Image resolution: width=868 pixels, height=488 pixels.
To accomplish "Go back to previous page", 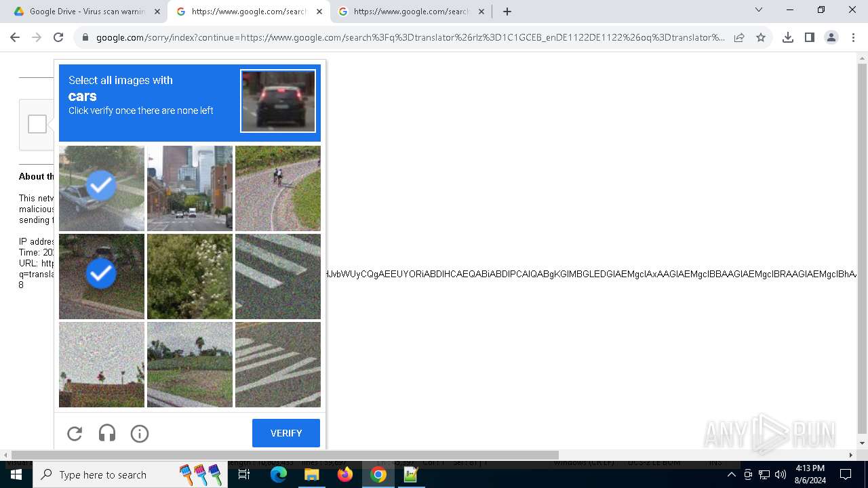I will pos(15,37).
